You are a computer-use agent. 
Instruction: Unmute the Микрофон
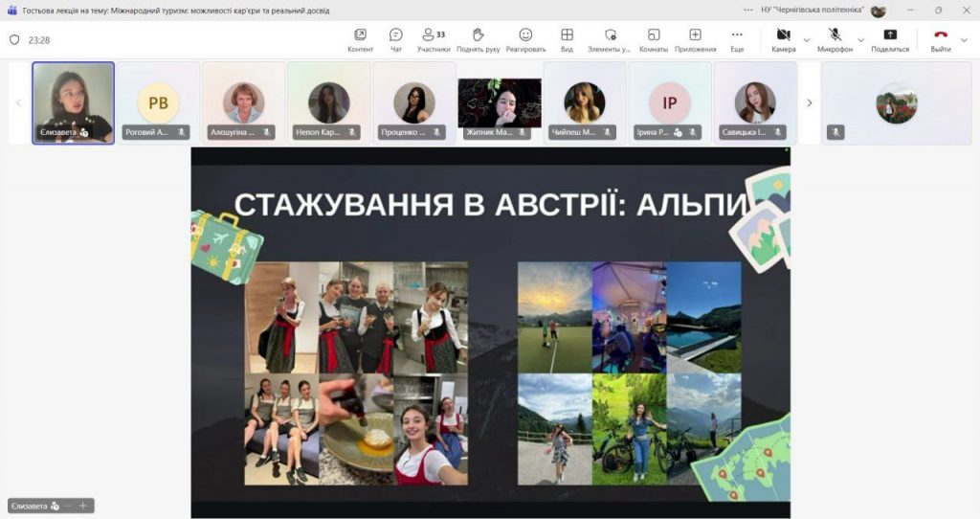pos(835,39)
